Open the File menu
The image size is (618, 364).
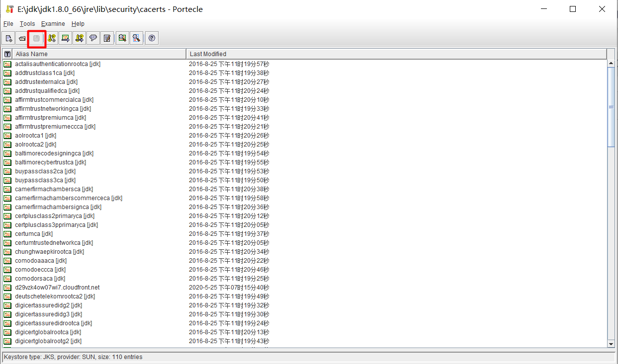click(8, 23)
